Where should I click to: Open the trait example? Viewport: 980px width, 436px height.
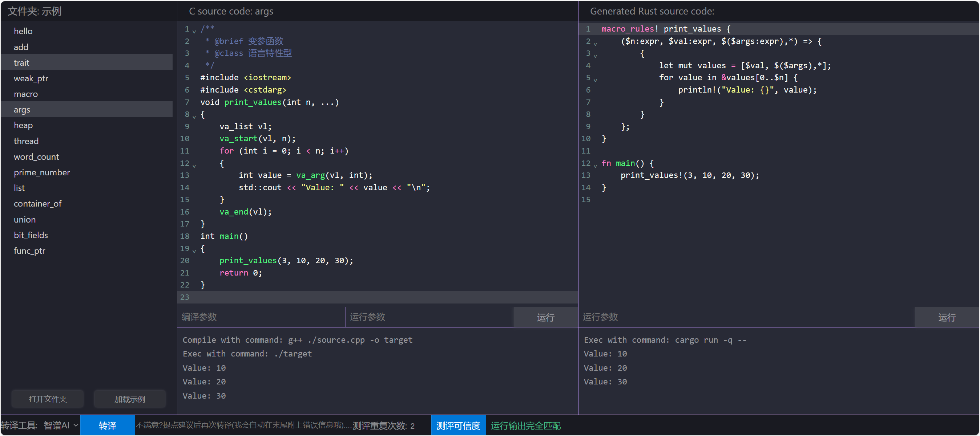(x=87, y=62)
